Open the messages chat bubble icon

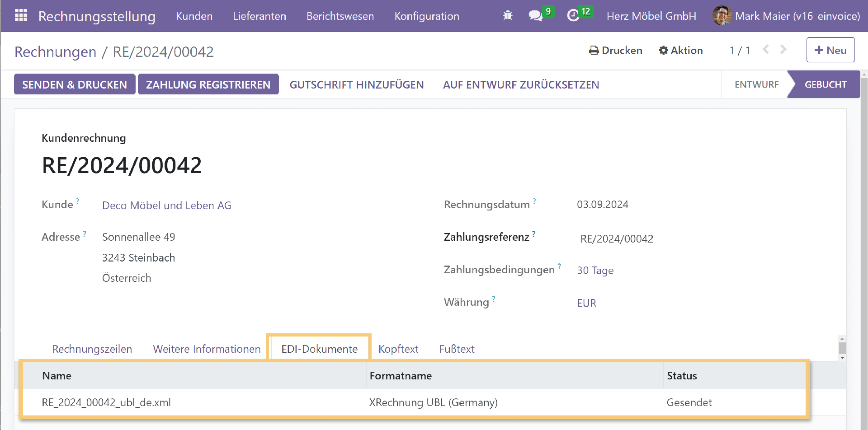pyautogui.click(x=535, y=16)
